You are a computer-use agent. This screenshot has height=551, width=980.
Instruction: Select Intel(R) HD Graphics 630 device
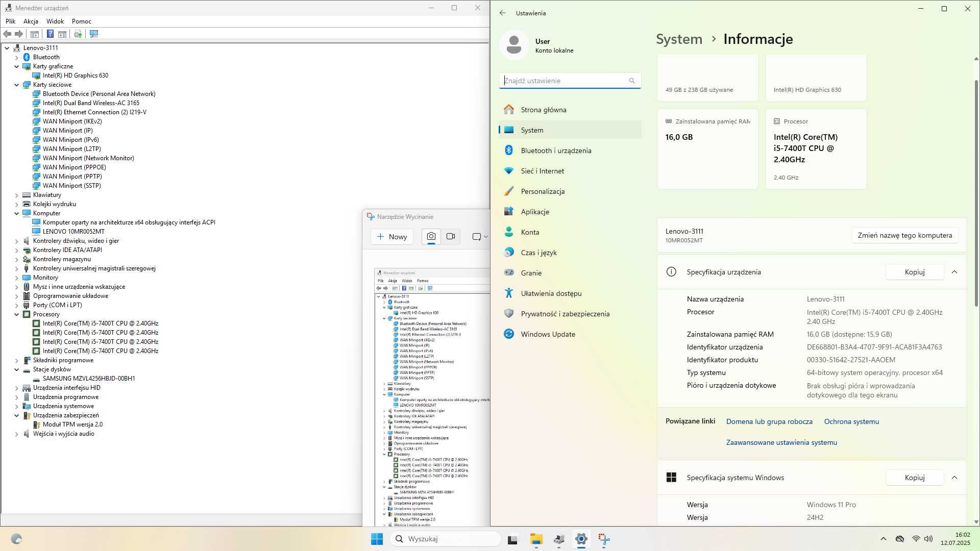tap(76, 76)
